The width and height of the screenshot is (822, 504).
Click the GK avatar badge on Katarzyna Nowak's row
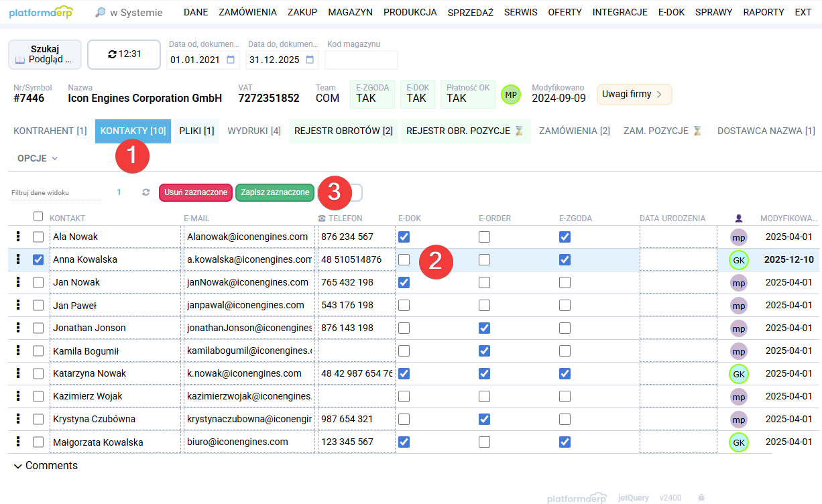739,373
